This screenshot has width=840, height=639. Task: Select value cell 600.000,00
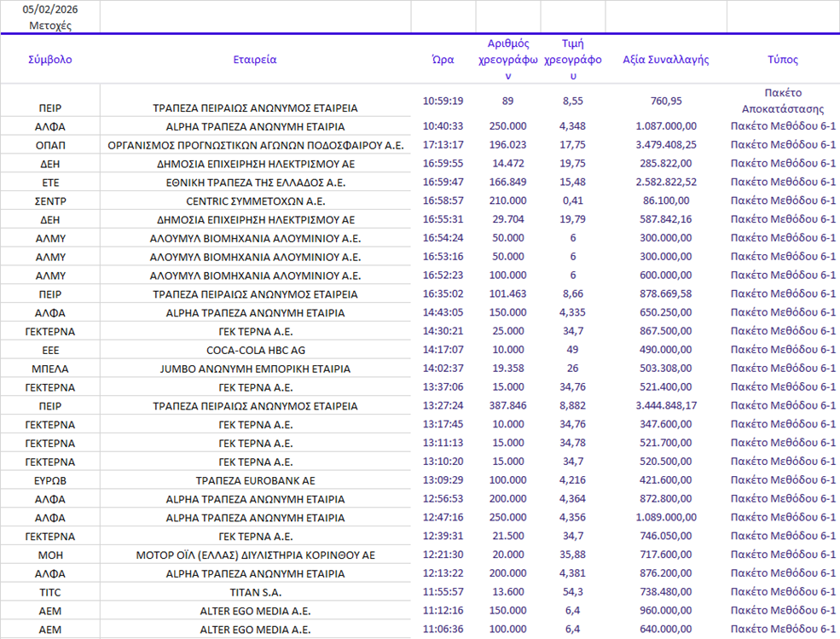tap(666, 275)
